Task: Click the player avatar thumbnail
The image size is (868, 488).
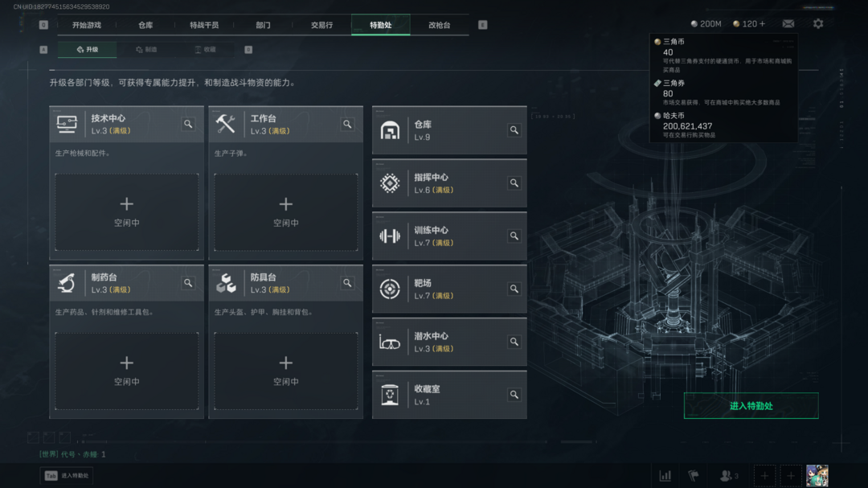Action: 817,476
